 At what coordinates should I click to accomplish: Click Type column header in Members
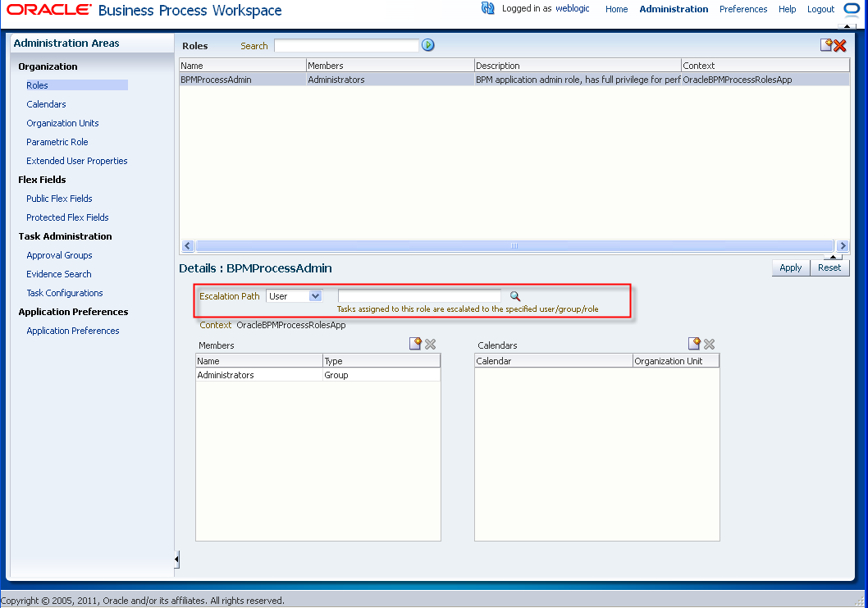381,361
